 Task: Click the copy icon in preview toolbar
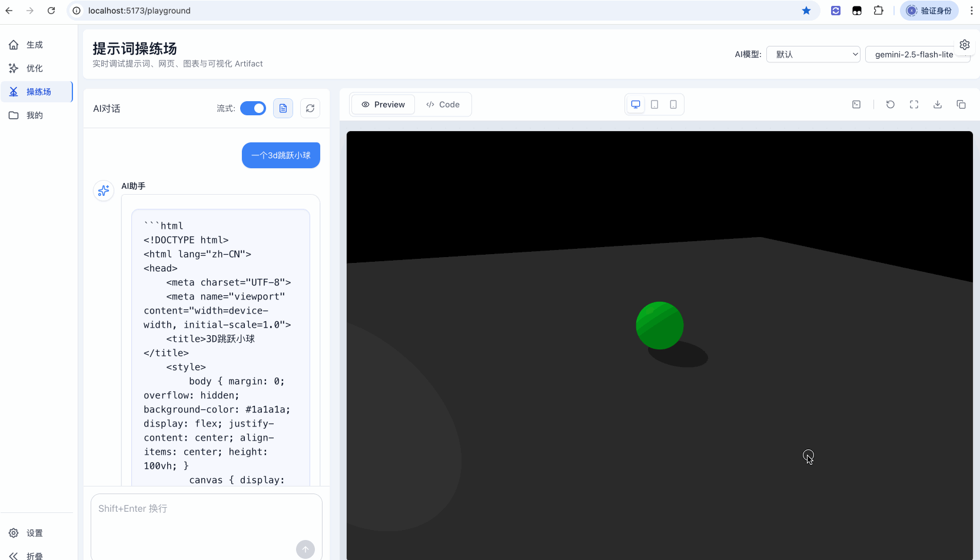click(961, 105)
